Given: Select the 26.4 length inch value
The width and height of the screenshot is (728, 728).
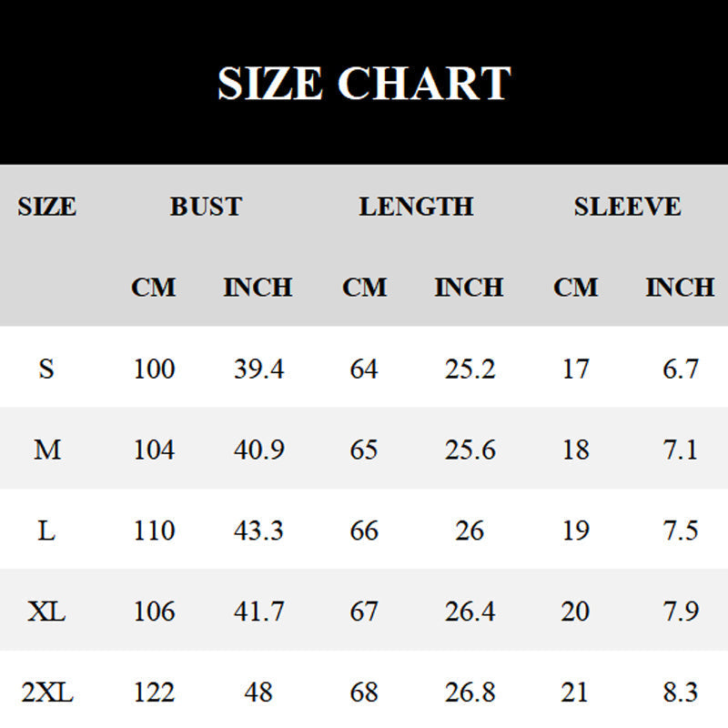Looking at the screenshot, I should pyautogui.click(x=470, y=612).
